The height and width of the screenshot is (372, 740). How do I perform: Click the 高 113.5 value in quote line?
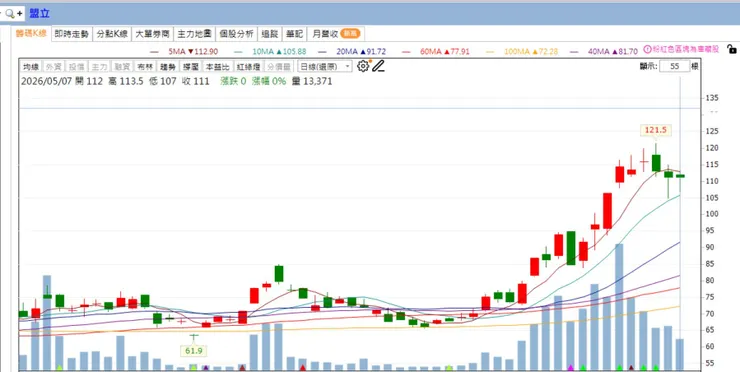tap(125, 81)
